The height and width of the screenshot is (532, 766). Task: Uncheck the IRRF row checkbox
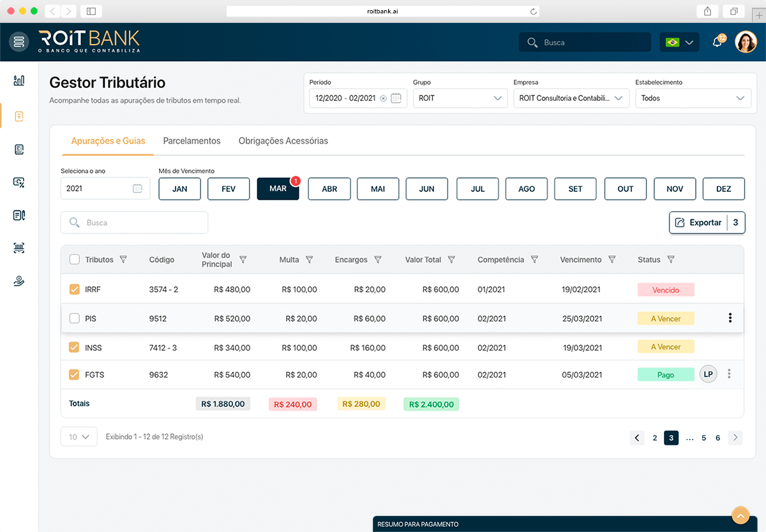pyautogui.click(x=75, y=290)
